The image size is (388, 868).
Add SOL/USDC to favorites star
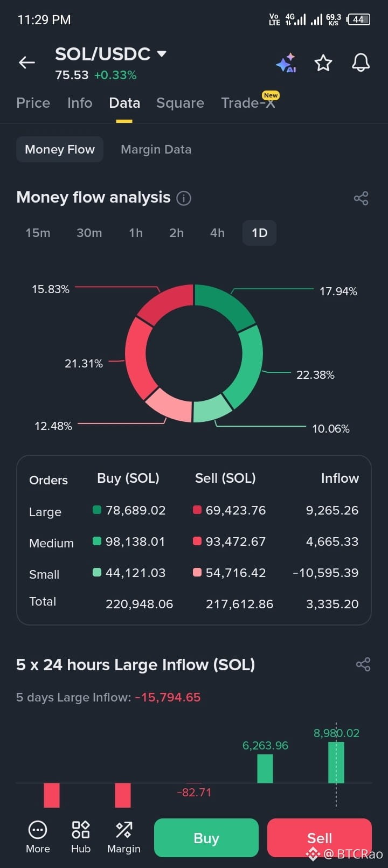coord(323,63)
